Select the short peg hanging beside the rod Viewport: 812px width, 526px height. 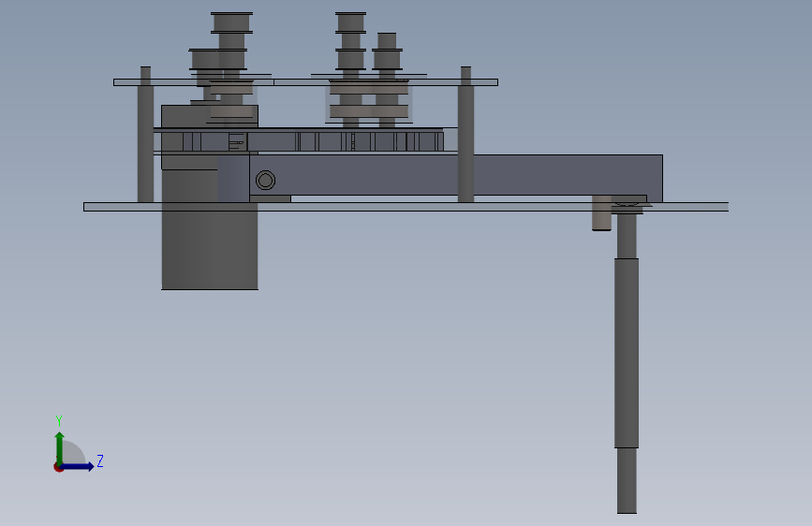[601, 213]
